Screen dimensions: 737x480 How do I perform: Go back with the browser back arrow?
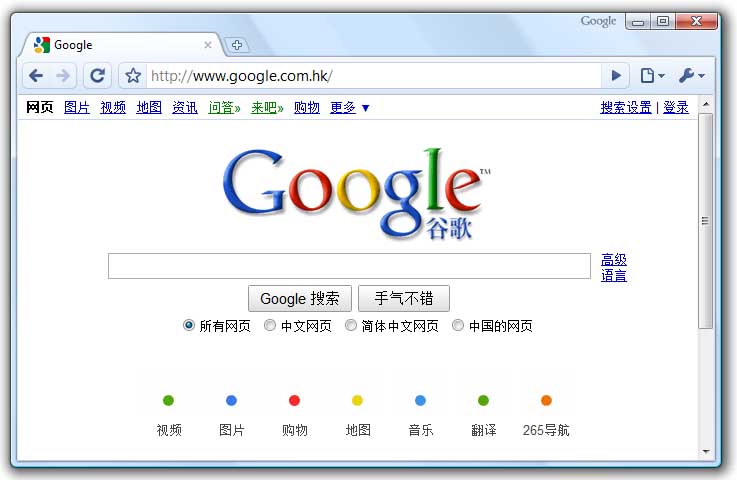(36, 75)
